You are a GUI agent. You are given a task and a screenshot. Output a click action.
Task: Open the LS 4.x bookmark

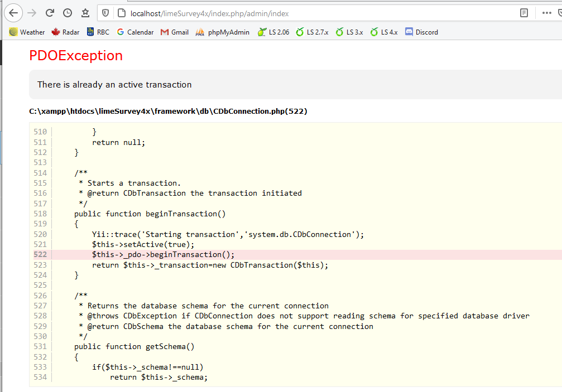384,32
